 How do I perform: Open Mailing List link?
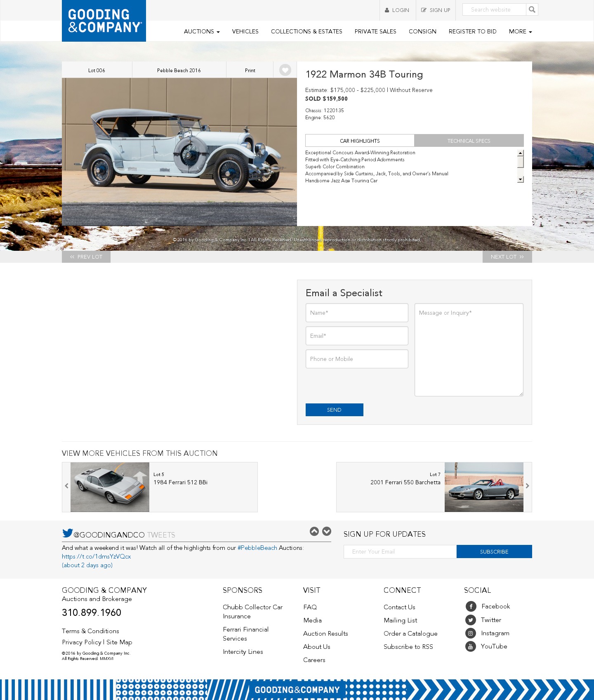coord(400,620)
